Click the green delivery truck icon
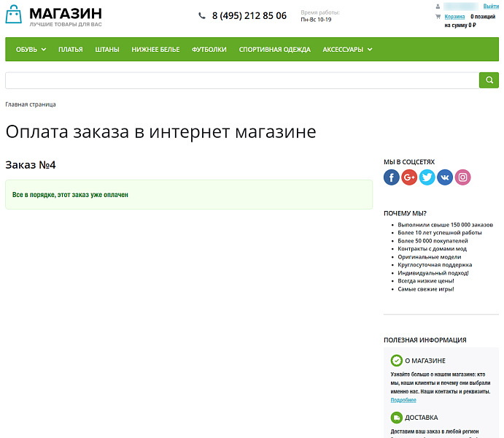The image size is (504, 438). point(396,418)
